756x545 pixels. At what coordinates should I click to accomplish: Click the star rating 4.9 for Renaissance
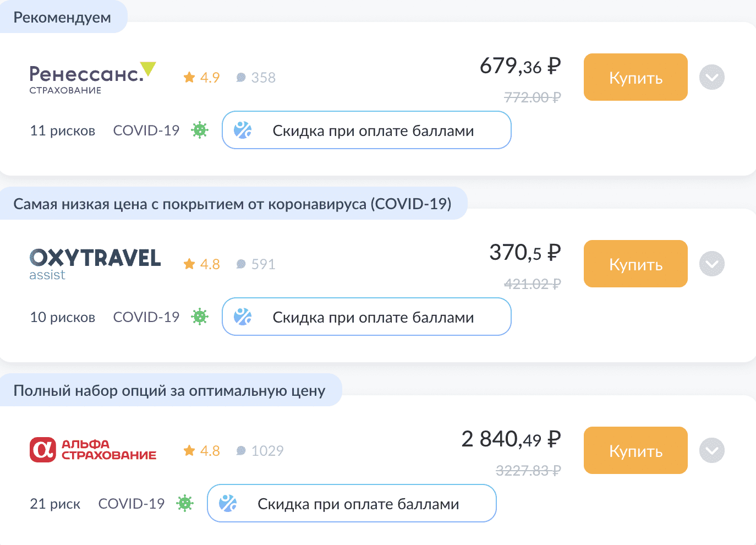click(201, 78)
